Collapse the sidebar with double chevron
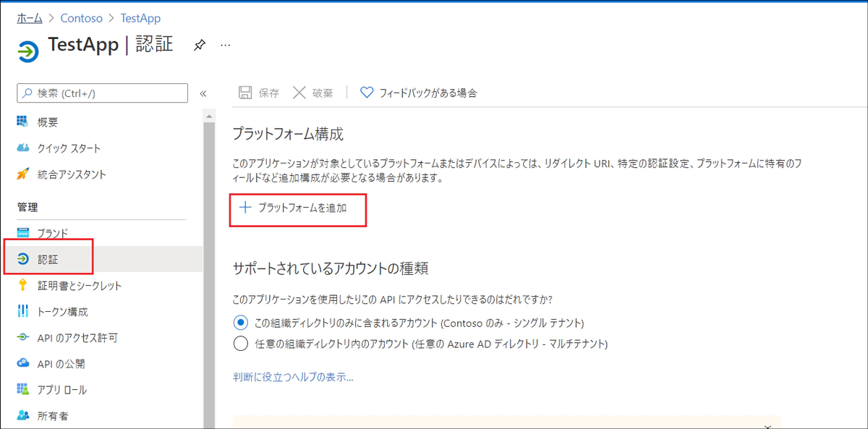Screen dimensions: 868x429 pyautogui.click(x=203, y=93)
